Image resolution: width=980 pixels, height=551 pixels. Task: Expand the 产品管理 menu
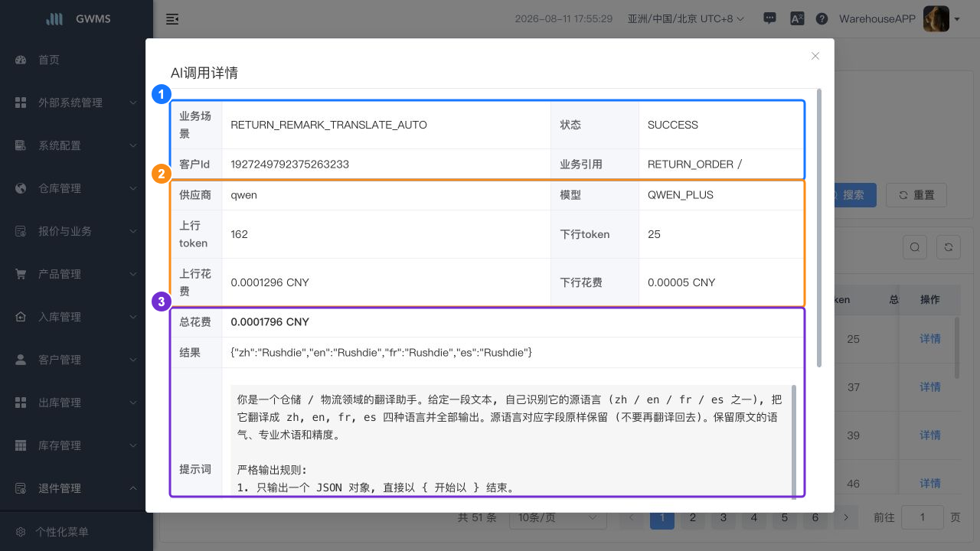pos(77,274)
